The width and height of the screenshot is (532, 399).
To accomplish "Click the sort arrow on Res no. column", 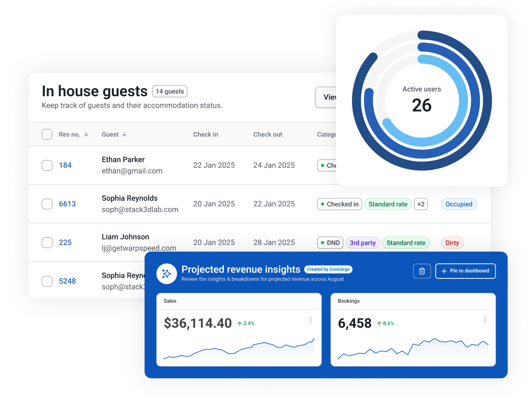I will click(x=87, y=134).
